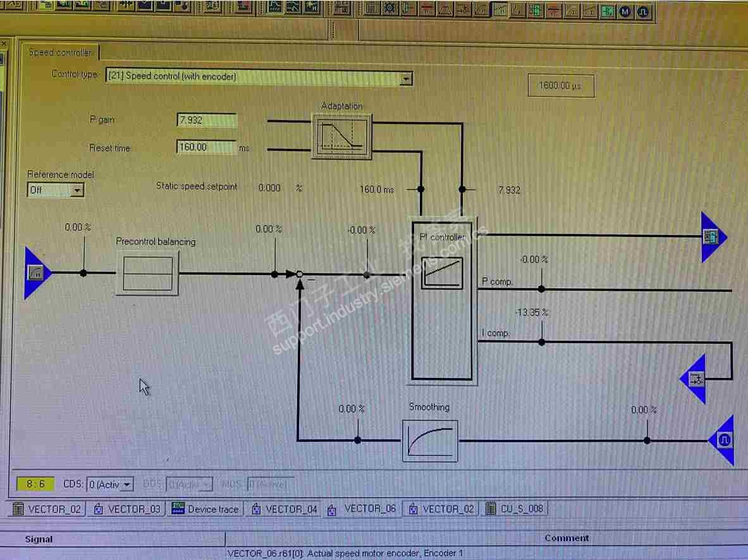Click the 8 : 6 status indicator
Viewport: 748px width, 560px height.
[x=35, y=484]
